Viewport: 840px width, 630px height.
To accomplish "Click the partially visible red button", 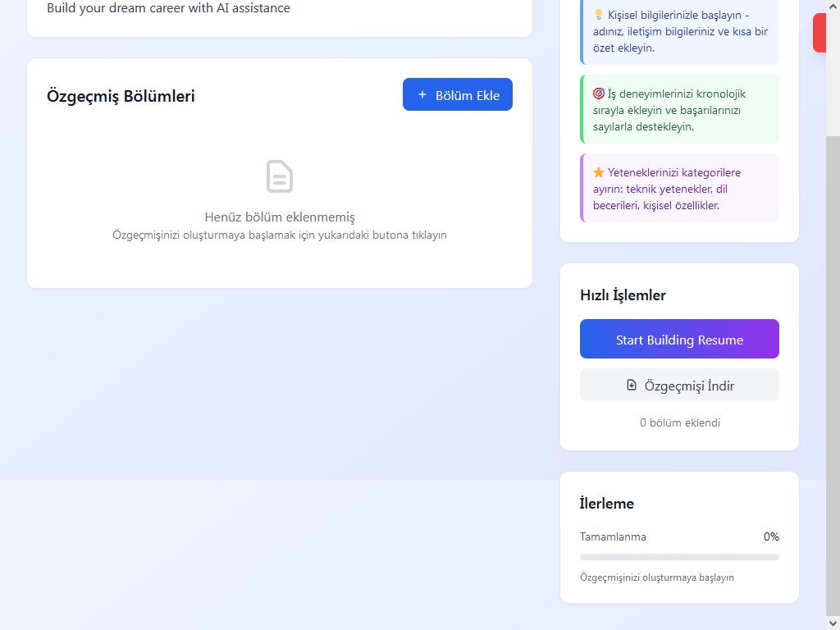I will pyautogui.click(x=820, y=33).
